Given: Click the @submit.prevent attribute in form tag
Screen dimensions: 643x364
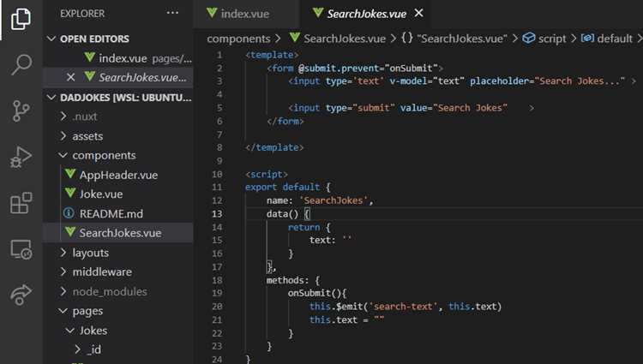Looking at the screenshot, I should pyautogui.click(x=340, y=68).
